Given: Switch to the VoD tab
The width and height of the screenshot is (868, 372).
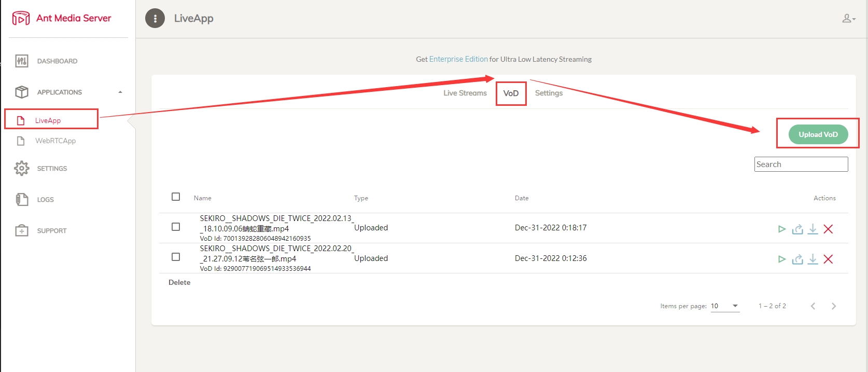Looking at the screenshot, I should coord(511,93).
